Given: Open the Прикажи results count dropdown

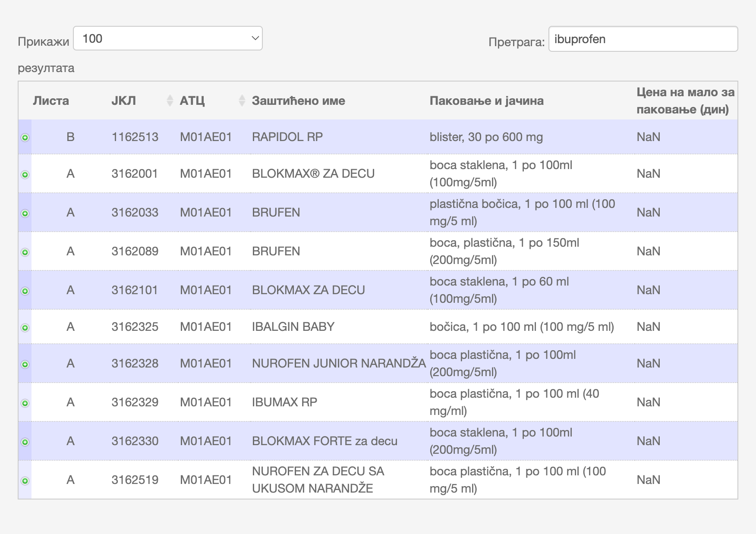Looking at the screenshot, I should pos(168,38).
